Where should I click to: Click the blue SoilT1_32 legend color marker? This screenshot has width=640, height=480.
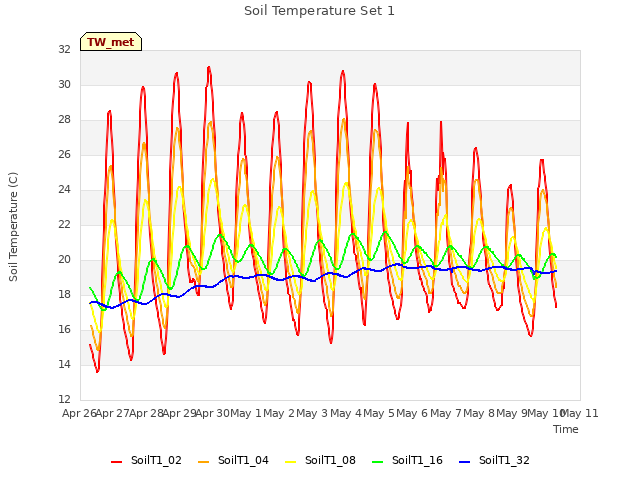coord(464,462)
